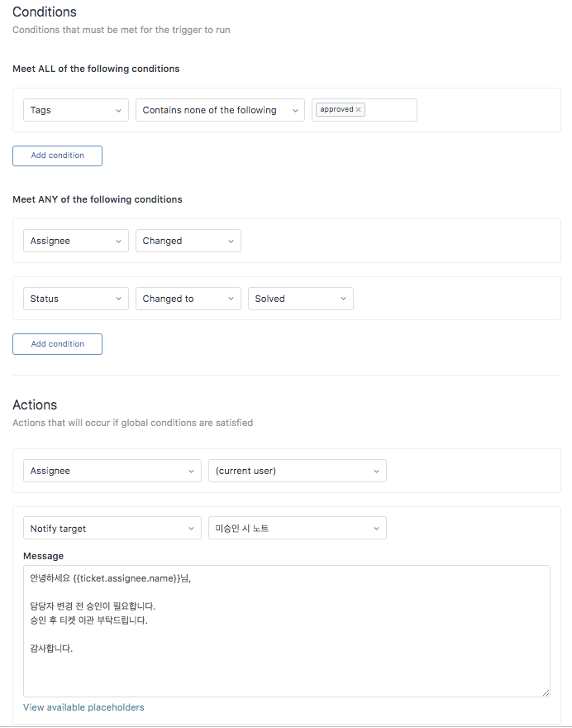Click the chevron arrow on the Solved dropdown
Viewport: 572px width, 728px height.
343,299
